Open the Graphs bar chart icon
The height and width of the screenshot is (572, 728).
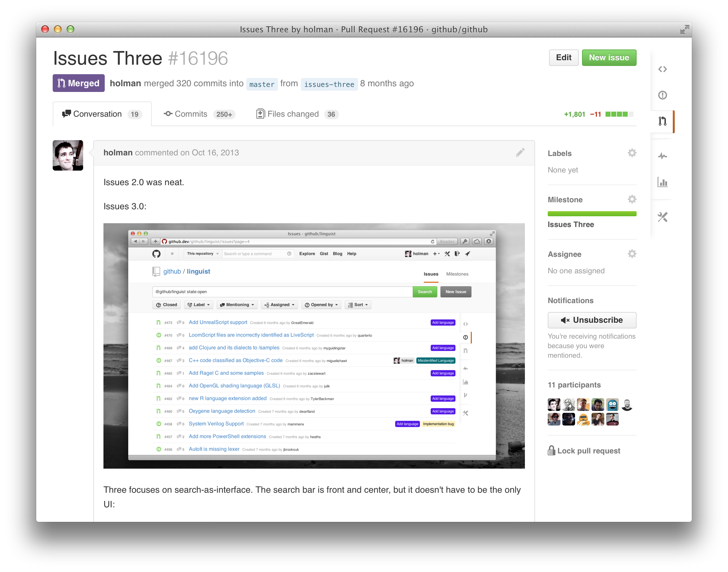pyautogui.click(x=662, y=183)
